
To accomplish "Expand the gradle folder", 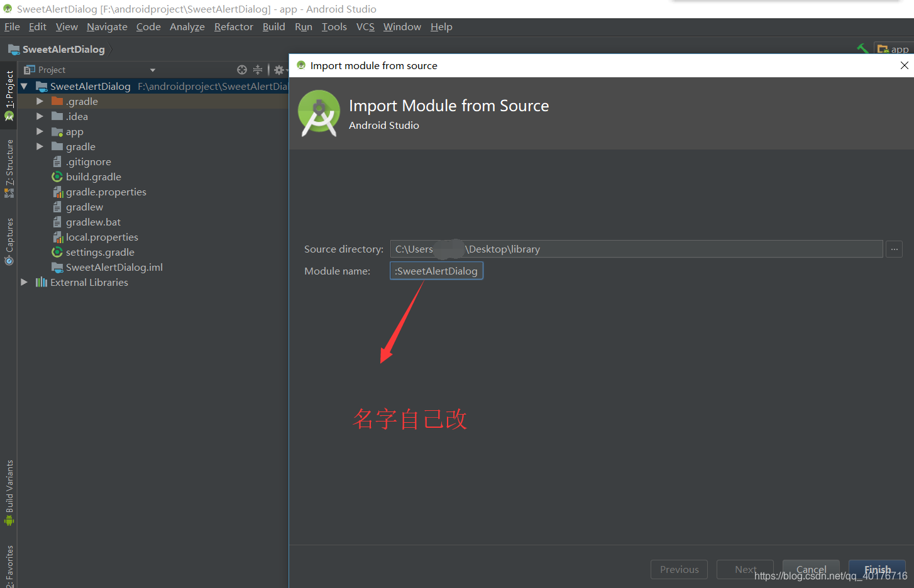I will (40, 146).
